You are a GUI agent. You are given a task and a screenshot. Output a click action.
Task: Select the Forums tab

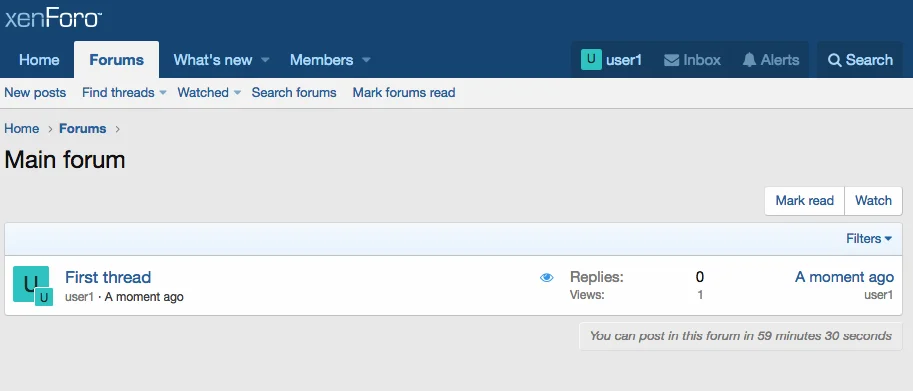116,60
